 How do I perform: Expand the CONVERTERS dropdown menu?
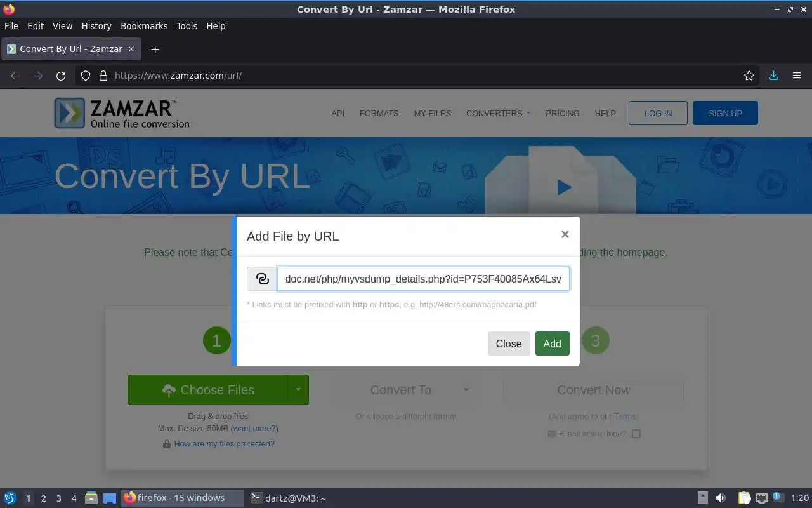pos(498,113)
